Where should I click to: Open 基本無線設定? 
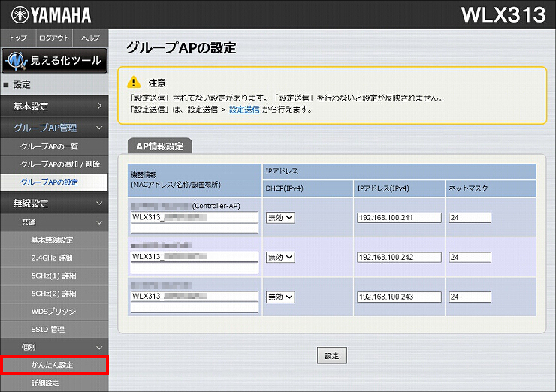click(54, 240)
